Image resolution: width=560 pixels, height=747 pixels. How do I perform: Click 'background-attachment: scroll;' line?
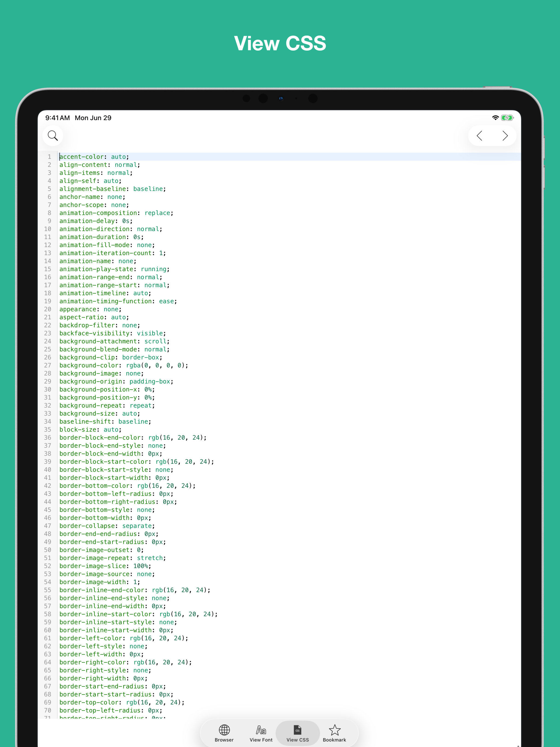[x=115, y=342]
